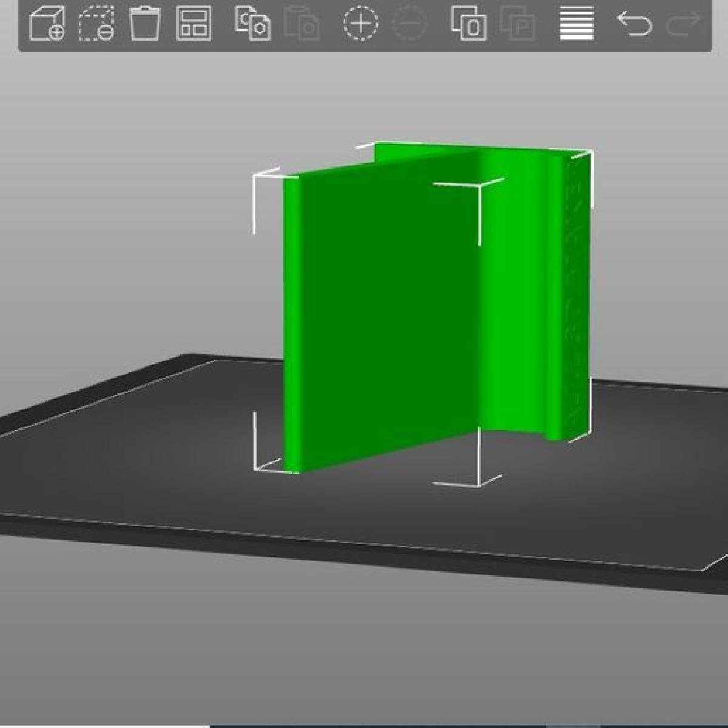Click the greyed-out Paste icon
Screen dimensions: 728x728
pyautogui.click(x=302, y=24)
